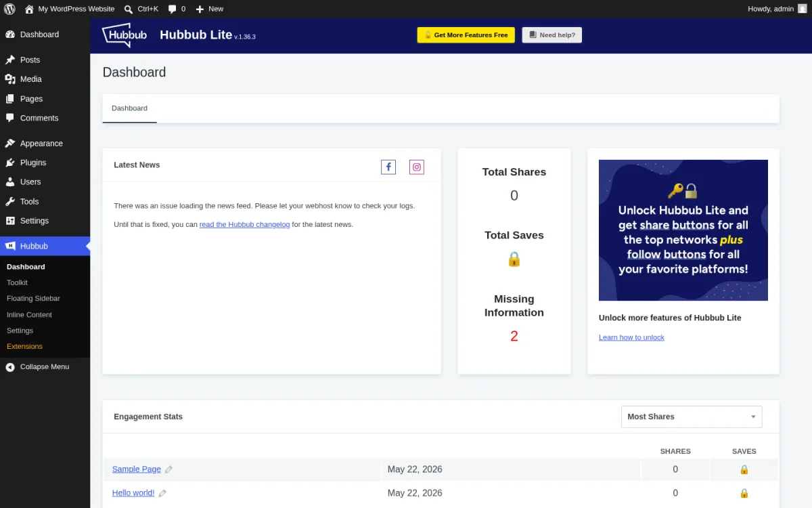
Task: Click the SHARES column header
Action: (x=675, y=451)
